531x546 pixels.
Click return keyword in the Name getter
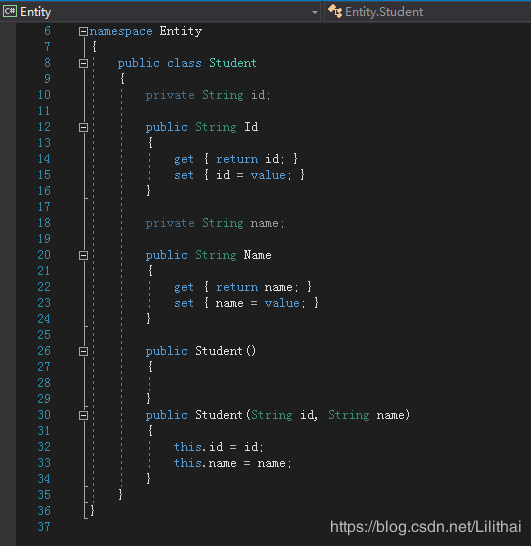[237, 287]
